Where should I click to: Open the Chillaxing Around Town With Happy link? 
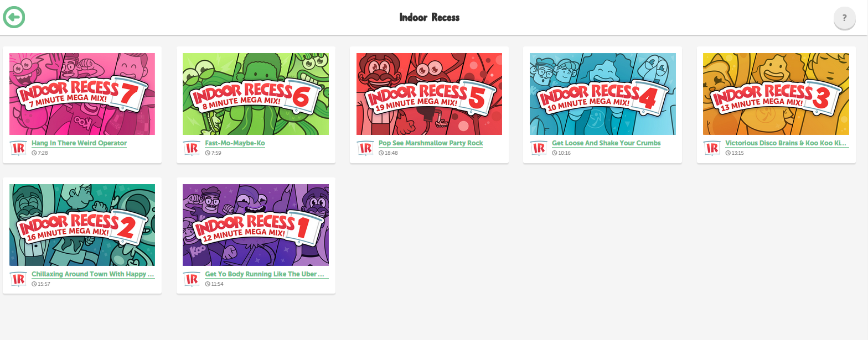coord(93,274)
